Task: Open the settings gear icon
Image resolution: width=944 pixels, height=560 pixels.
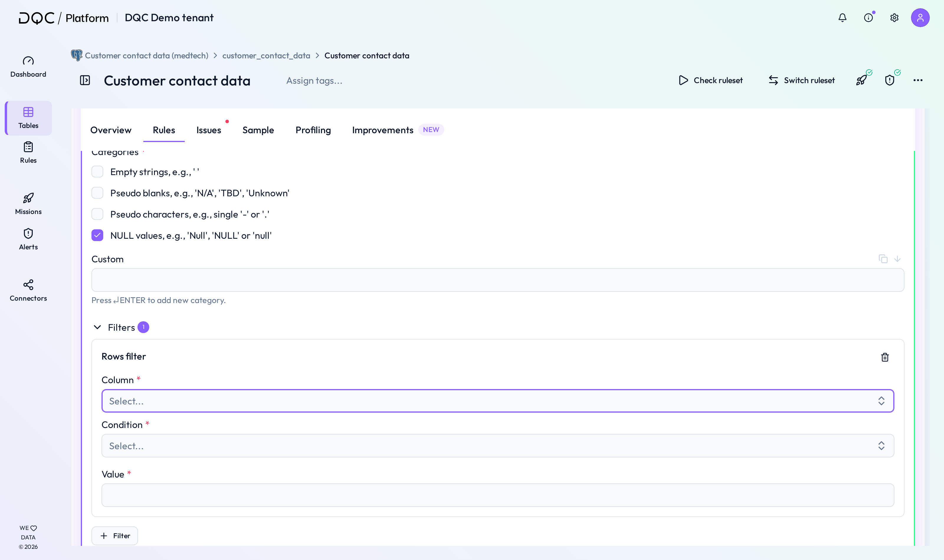Action: [x=894, y=18]
